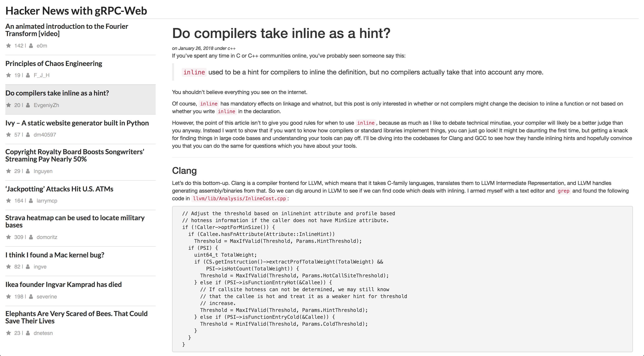This screenshot has width=644, height=356.
Task: Click star icon beside Fourier Transform story
Action: coord(8,45)
